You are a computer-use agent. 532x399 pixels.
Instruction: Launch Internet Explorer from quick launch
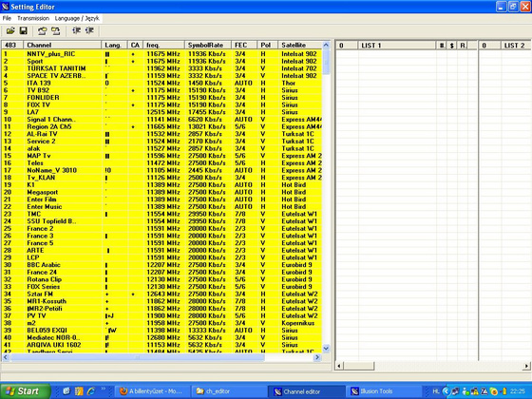(91, 391)
